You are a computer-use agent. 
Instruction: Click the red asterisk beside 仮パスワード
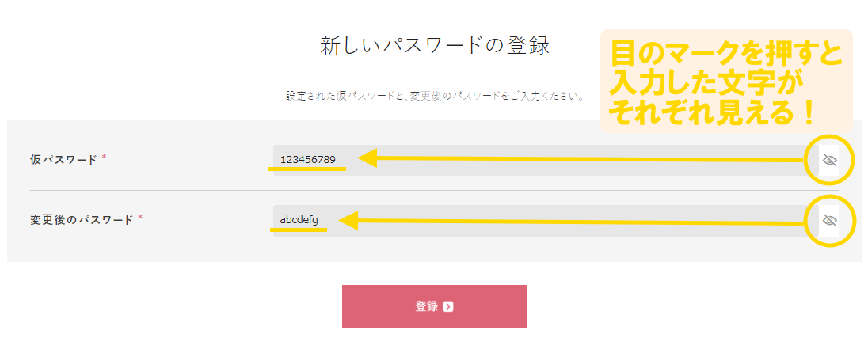pos(105,158)
